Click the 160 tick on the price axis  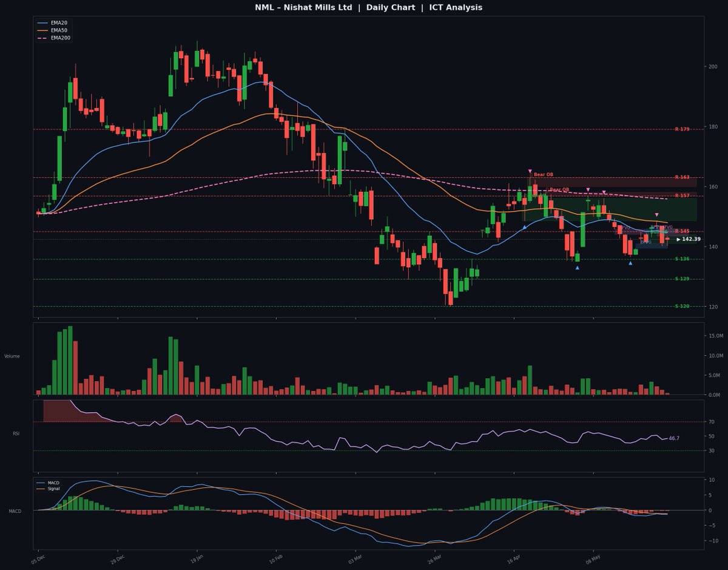coord(713,187)
